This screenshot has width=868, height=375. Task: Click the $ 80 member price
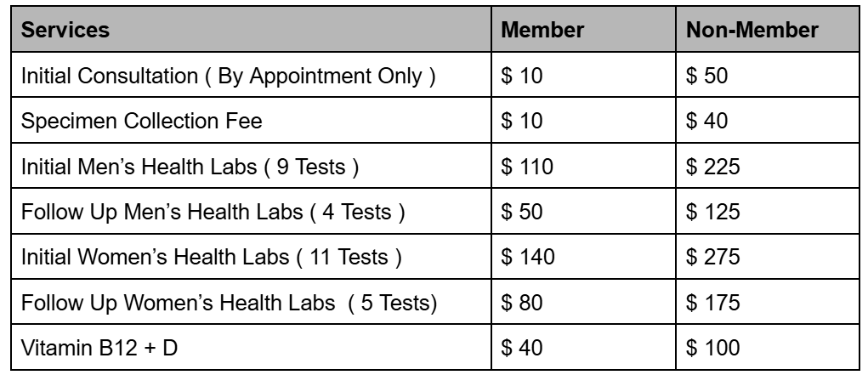[x=521, y=303]
